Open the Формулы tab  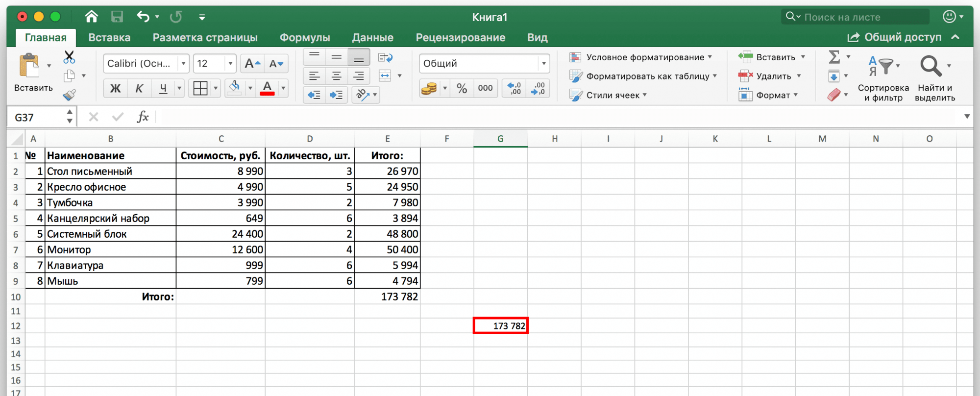click(305, 38)
